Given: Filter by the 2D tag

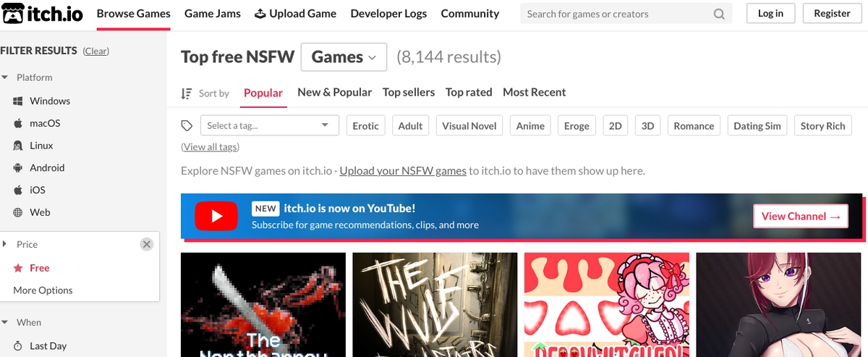Looking at the screenshot, I should coord(615,125).
